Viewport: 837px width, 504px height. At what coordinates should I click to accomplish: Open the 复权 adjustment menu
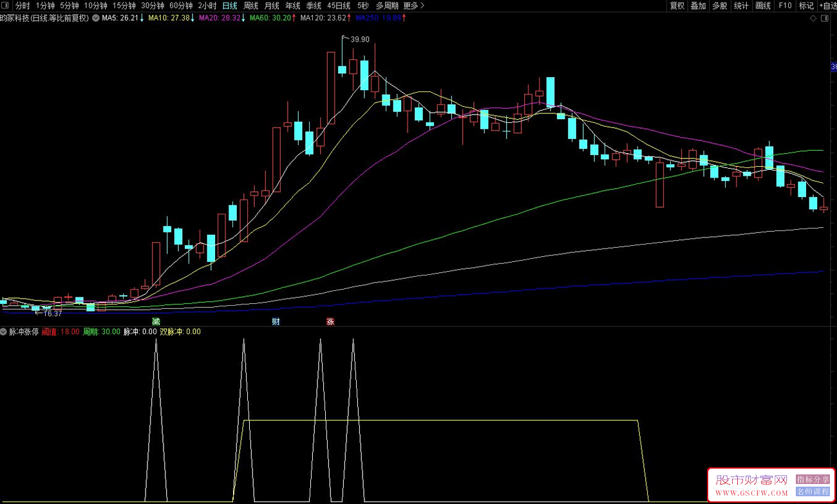677,6
